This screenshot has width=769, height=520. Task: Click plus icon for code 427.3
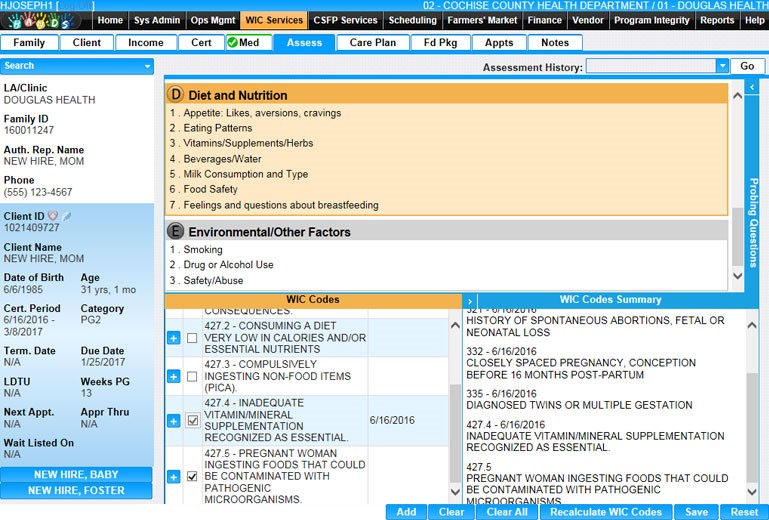tap(173, 377)
